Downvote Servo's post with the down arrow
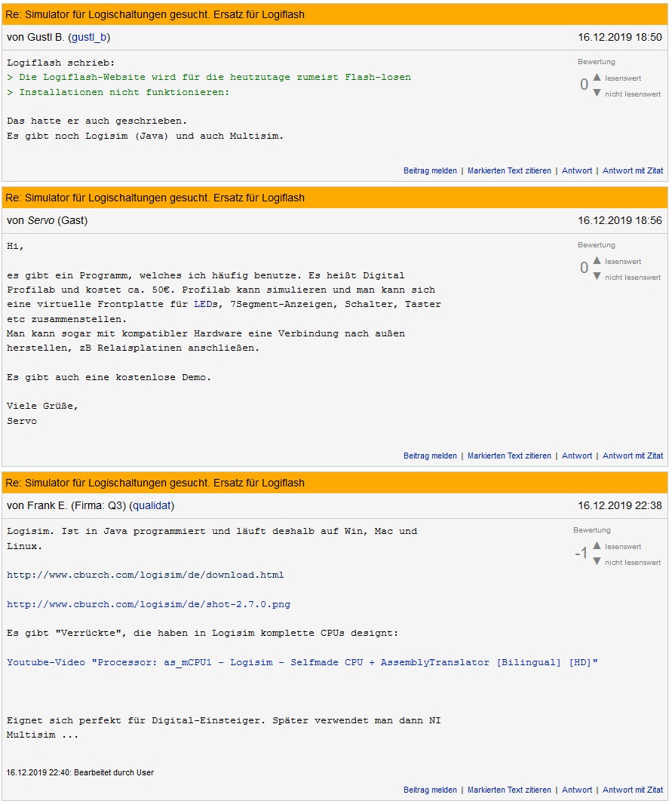This screenshot has height=804, width=672. click(x=597, y=277)
